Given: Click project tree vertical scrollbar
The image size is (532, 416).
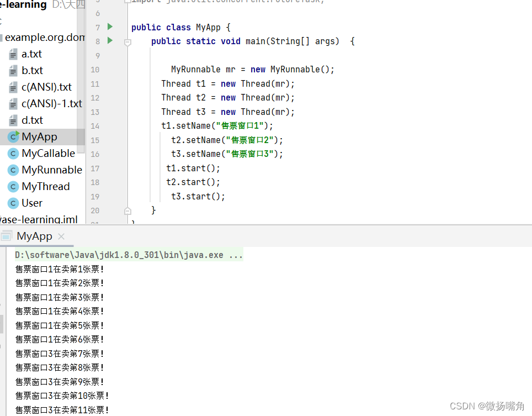Looking at the screenshot, I should pyautogui.click(x=81, y=76).
